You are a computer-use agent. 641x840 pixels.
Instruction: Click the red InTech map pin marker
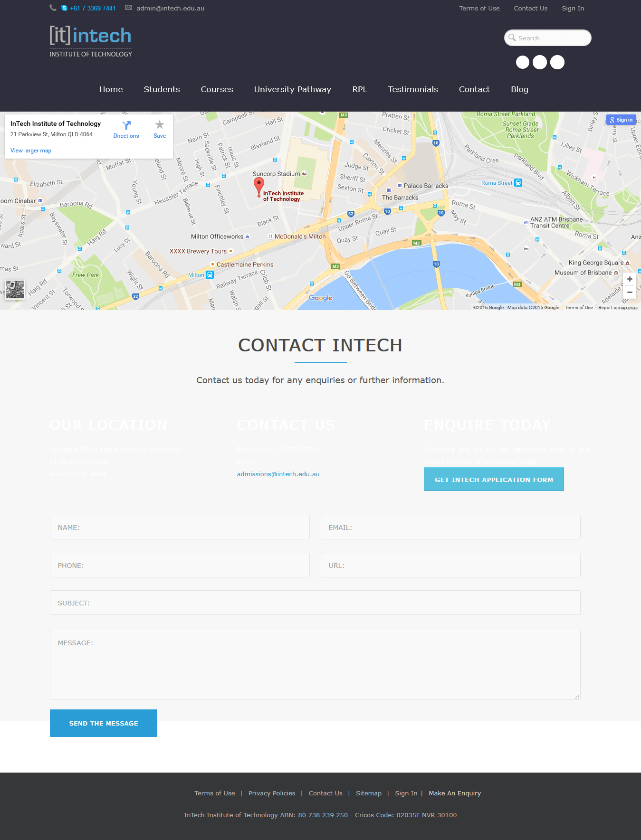click(258, 185)
